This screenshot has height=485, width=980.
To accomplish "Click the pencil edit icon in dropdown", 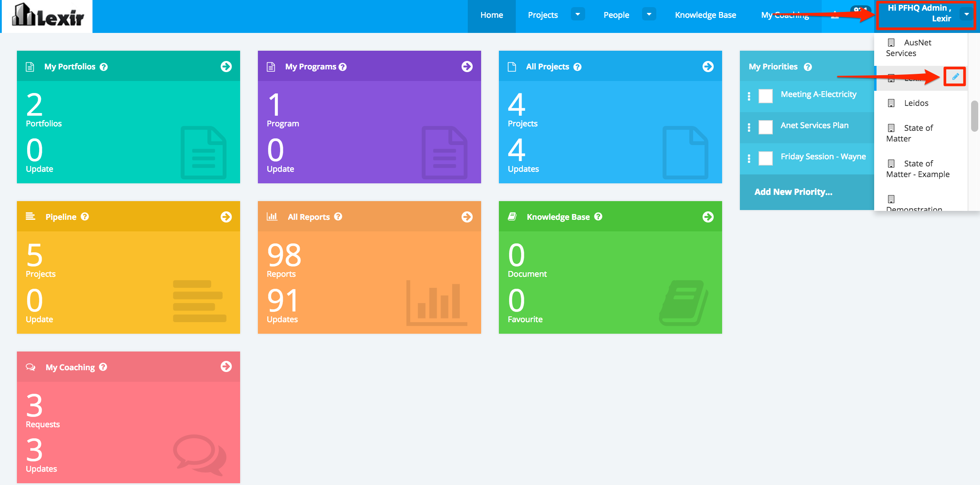I will click(x=955, y=77).
